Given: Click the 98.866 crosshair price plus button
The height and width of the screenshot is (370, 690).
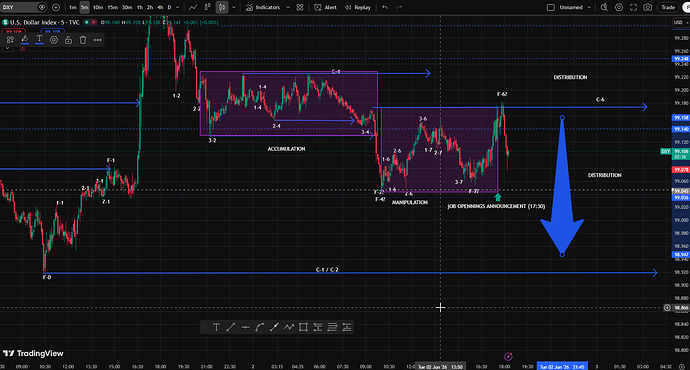Looking at the screenshot, I should click(x=667, y=308).
